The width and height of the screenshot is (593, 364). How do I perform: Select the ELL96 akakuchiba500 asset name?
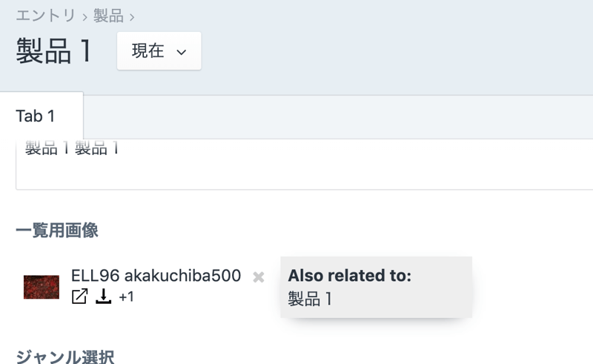(156, 276)
